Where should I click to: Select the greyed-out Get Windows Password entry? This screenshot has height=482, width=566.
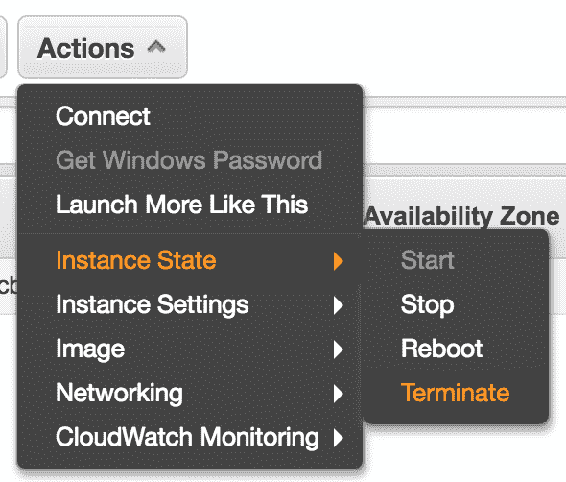click(189, 160)
